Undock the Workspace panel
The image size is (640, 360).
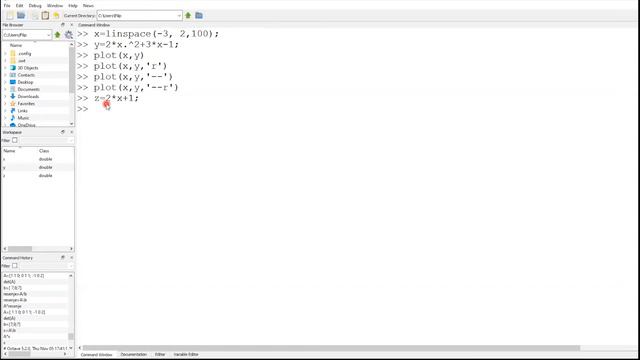63,132
